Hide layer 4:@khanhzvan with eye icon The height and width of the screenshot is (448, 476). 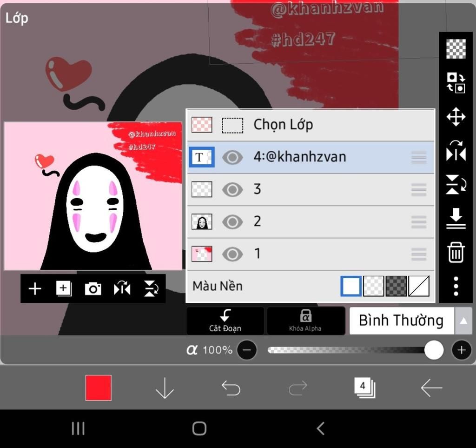[x=232, y=157]
